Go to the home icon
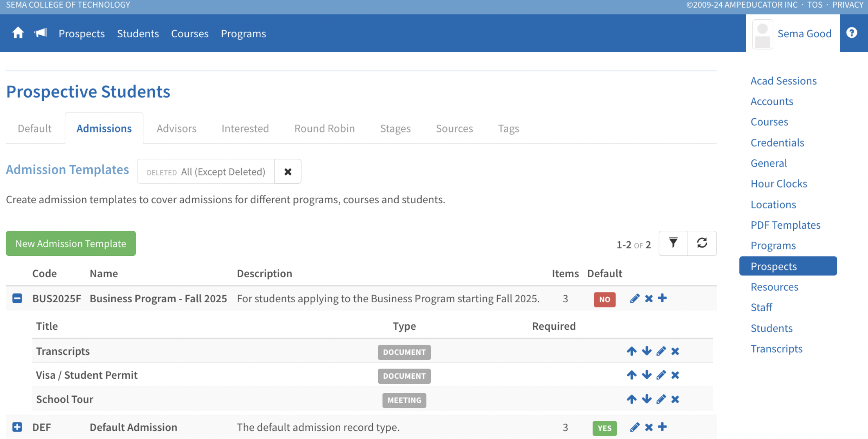This screenshot has width=868, height=439. point(18,33)
